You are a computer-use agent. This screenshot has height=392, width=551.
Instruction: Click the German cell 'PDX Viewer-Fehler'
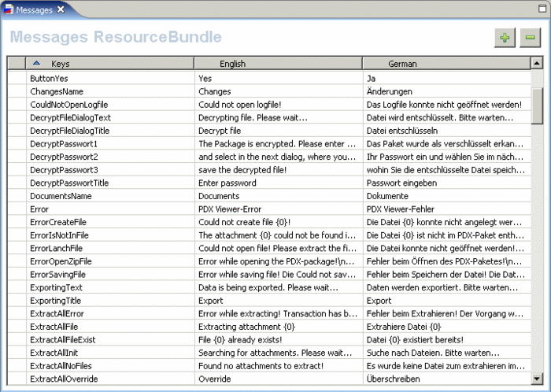(400, 209)
